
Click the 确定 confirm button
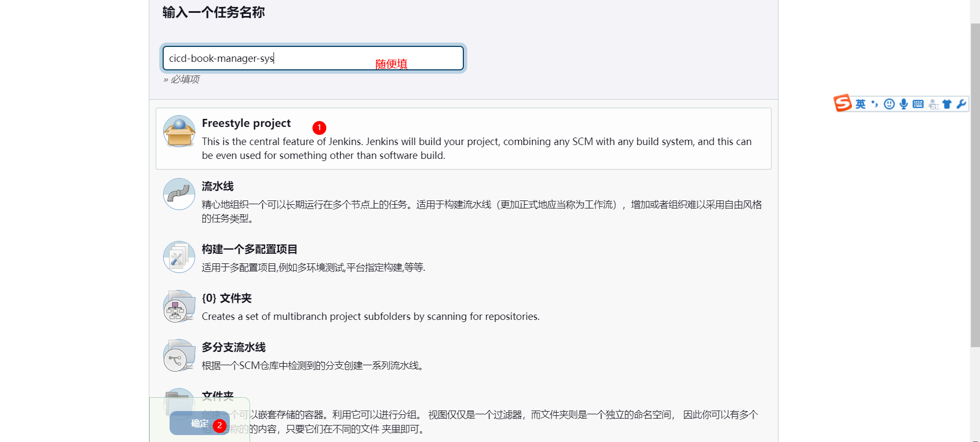tap(199, 423)
